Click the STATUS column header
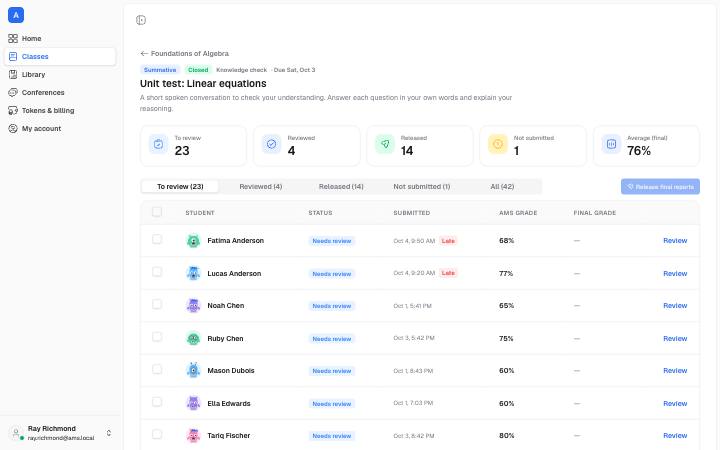The width and height of the screenshot is (720, 450). click(x=320, y=213)
